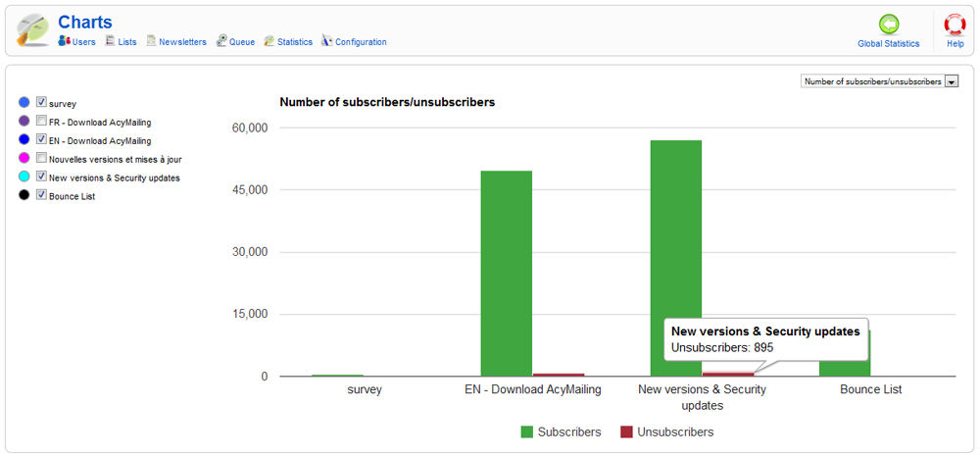
Task: Click the cyan New versions color dot
Action: pos(24,177)
